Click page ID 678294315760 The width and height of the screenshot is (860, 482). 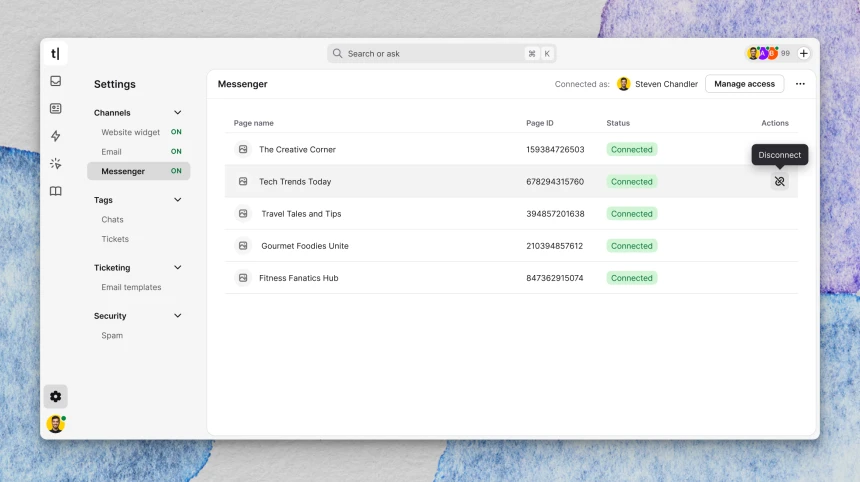click(x=555, y=182)
